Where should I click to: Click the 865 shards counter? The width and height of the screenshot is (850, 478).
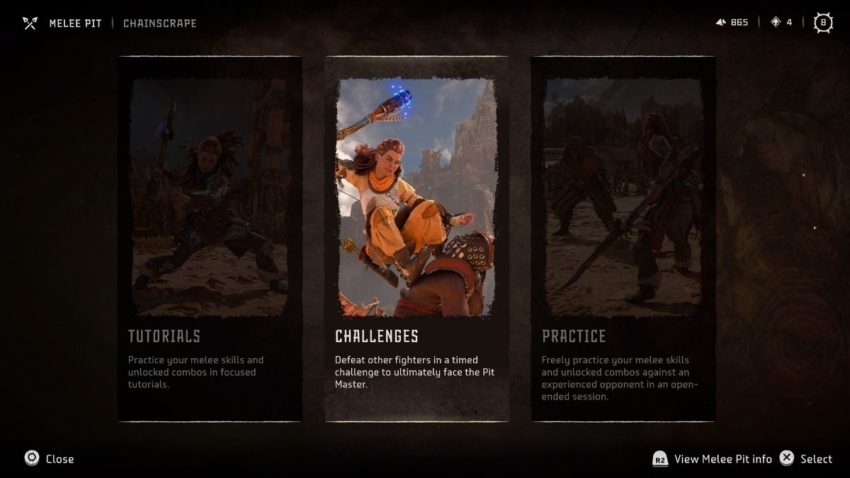tap(739, 22)
